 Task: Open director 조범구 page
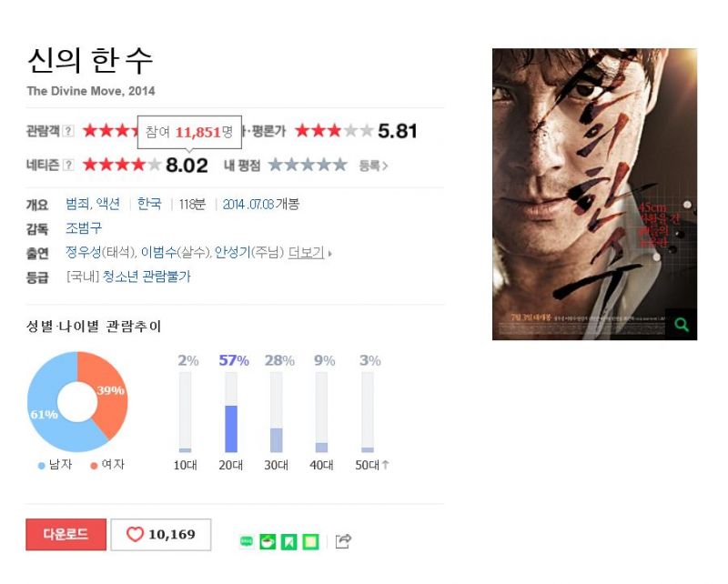84,228
